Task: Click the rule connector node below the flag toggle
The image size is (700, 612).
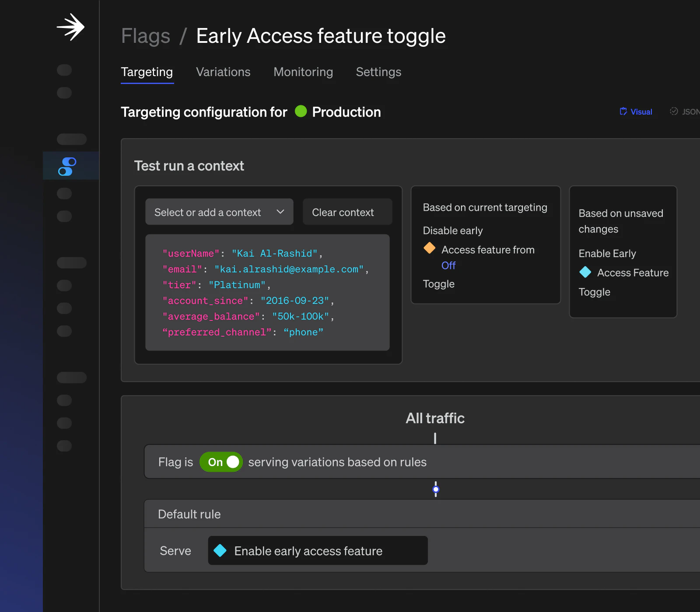Action: point(436,489)
